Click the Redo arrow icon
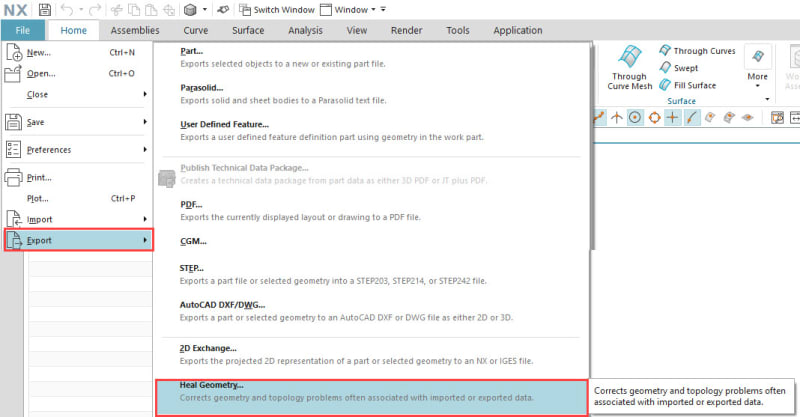800x417 pixels. [x=94, y=9]
